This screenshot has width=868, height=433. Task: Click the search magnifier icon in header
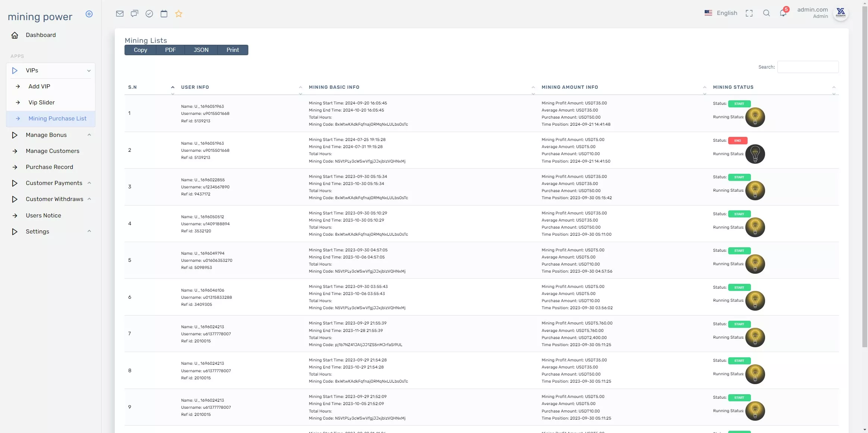click(766, 13)
